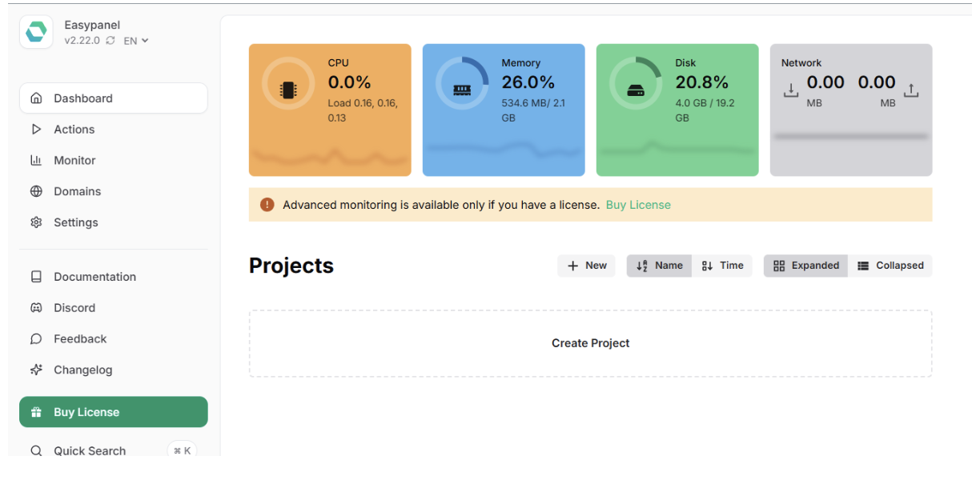Viewport: 980px width, 496px height.
Task: Open the Feedback item
Action: 113,339
